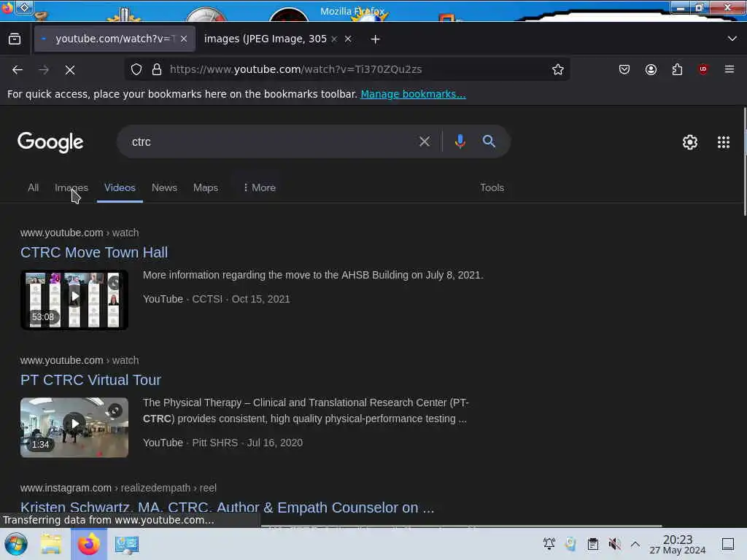This screenshot has height=560, width=747.
Task: Open the clock showing 20:23
Action: pyautogui.click(x=678, y=544)
